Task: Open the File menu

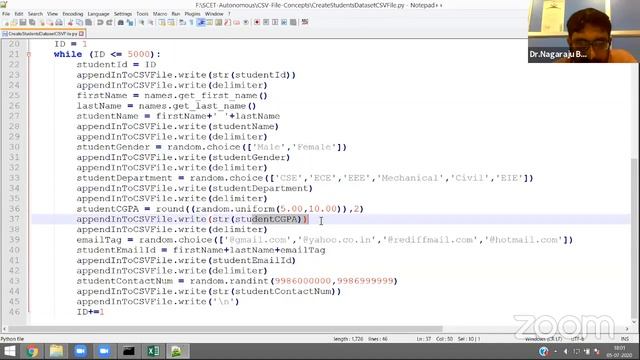Action: (6, 14)
